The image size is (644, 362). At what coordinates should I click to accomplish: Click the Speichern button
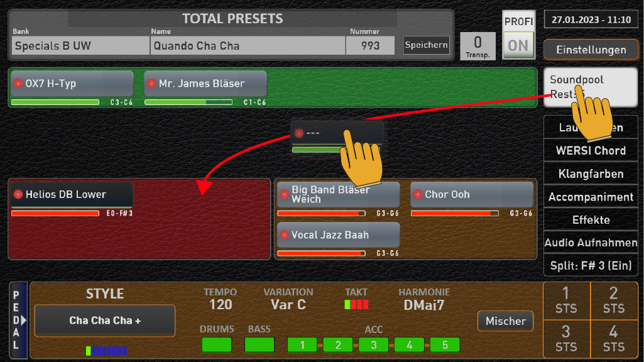[x=427, y=45]
